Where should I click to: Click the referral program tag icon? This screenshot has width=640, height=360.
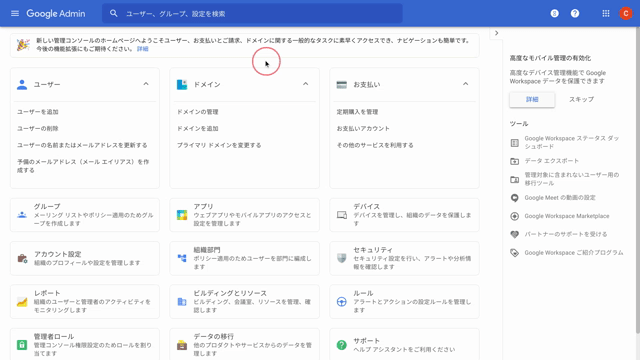(x=514, y=253)
